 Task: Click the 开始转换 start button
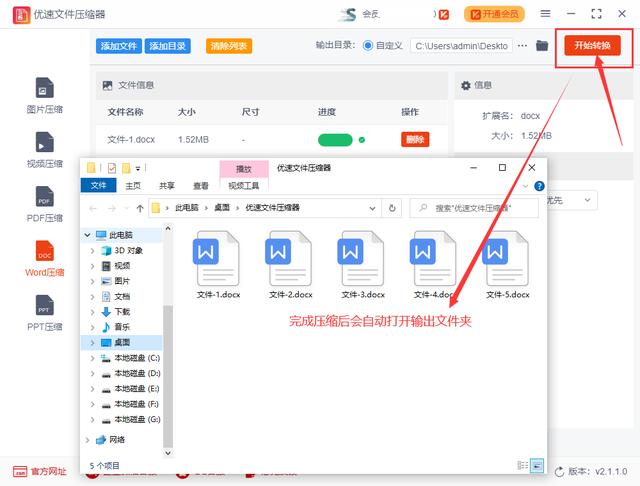(592, 45)
